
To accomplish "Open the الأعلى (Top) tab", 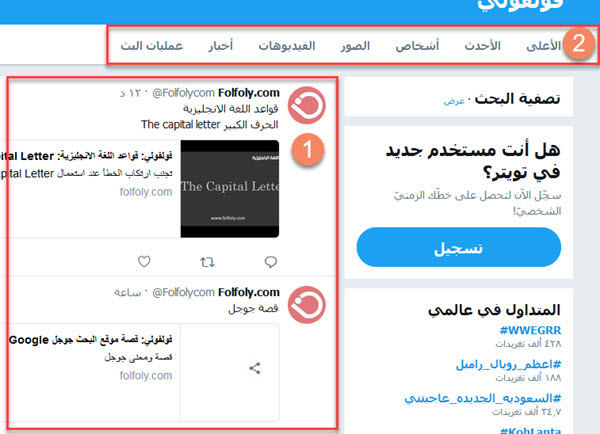I will tap(543, 46).
